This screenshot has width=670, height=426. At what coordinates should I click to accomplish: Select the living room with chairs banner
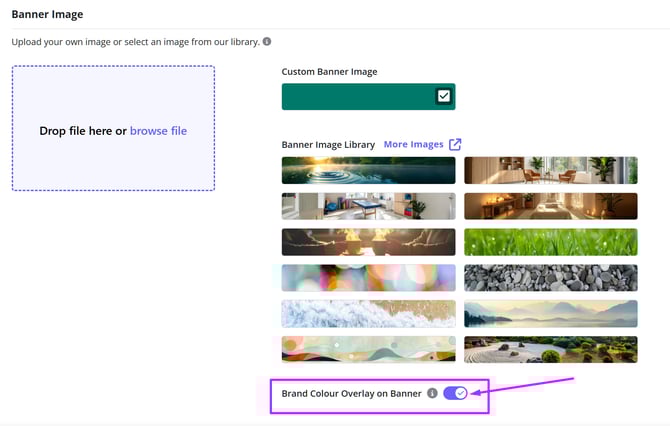[550, 170]
